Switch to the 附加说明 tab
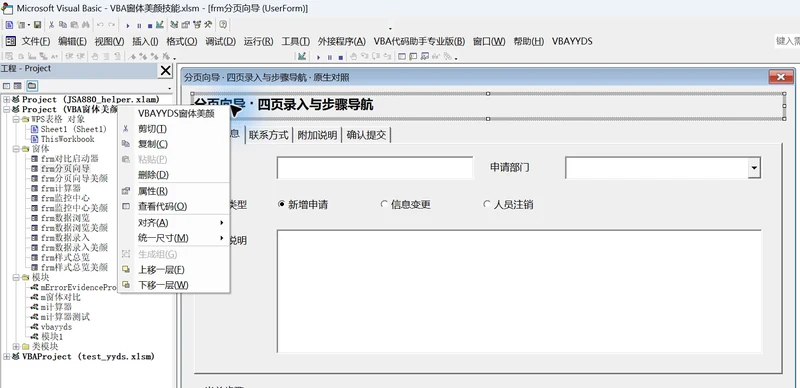Viewport: 800px width, 388px height. pos(317,135)
